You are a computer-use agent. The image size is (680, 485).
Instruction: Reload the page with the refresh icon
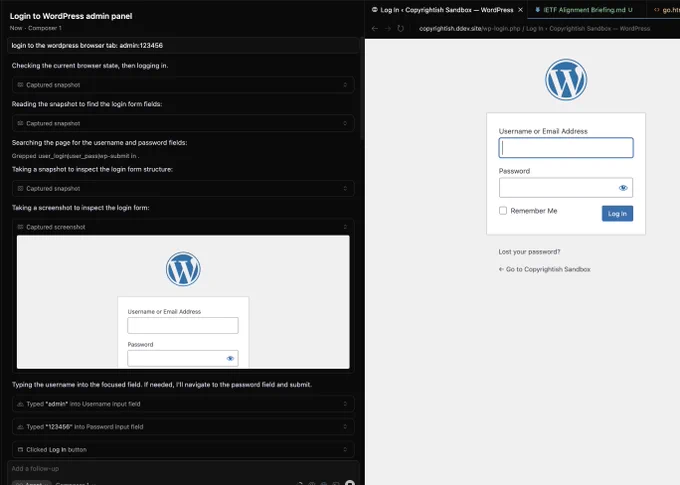(400, 28)
